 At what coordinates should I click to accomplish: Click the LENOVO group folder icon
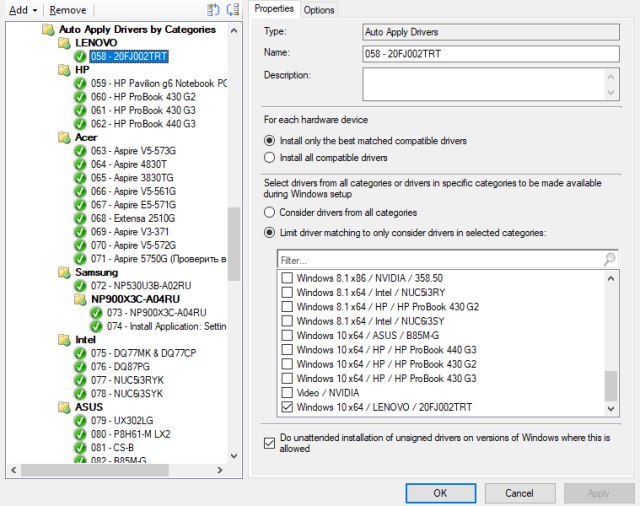coord(64,43)
